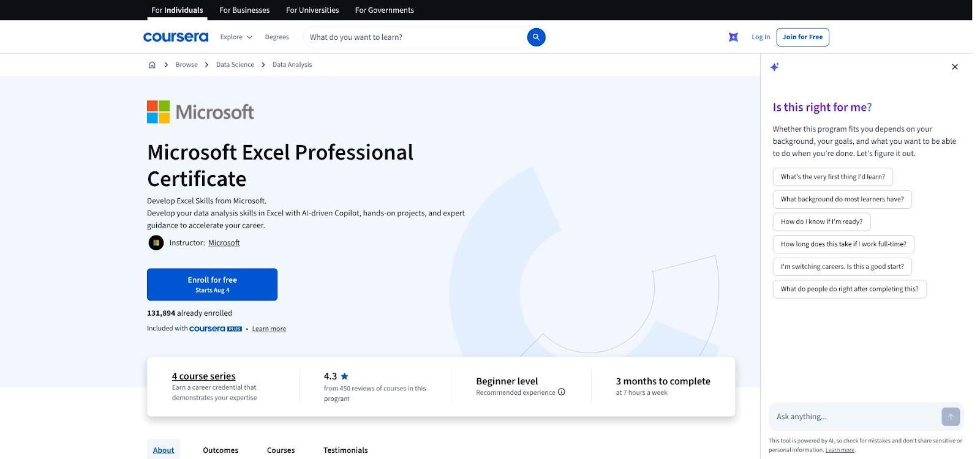Click the Recommended experience info icon
This screenshot has height=459, width=980.
coord(562,392)
